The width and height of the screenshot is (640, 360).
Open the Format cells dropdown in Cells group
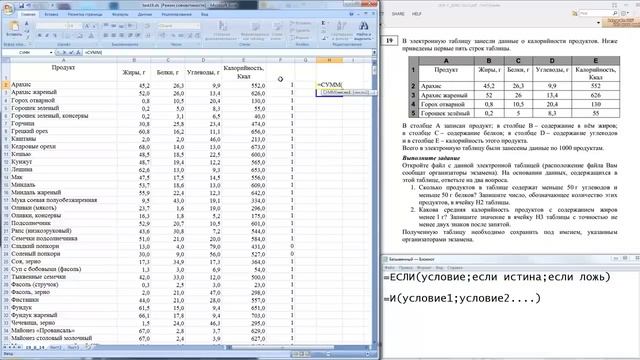coord(300,38)
